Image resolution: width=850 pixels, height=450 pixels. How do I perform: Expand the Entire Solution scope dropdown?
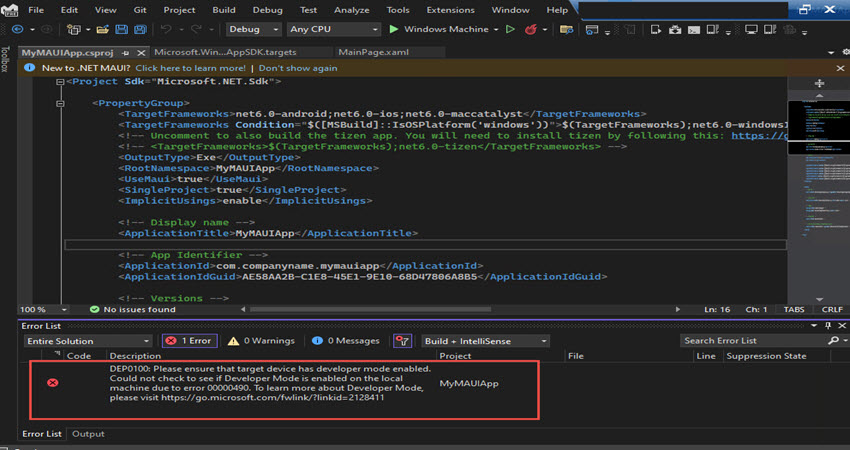tap(88, 340)
